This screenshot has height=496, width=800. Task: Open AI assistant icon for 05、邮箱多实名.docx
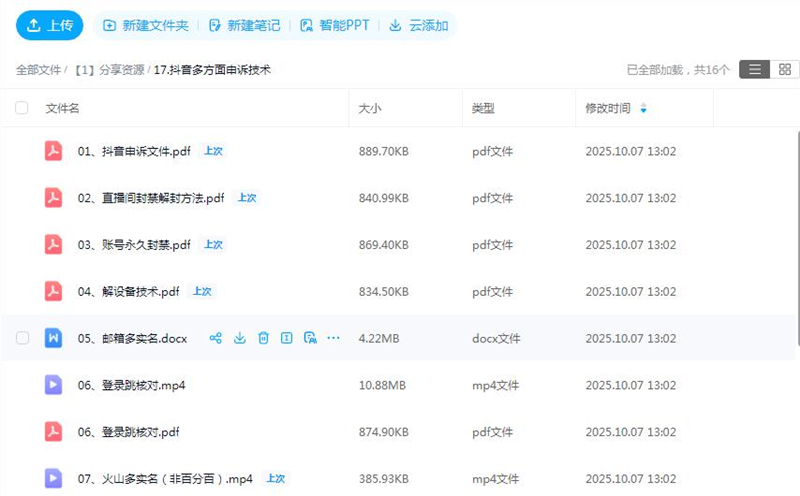click(310, 338)
